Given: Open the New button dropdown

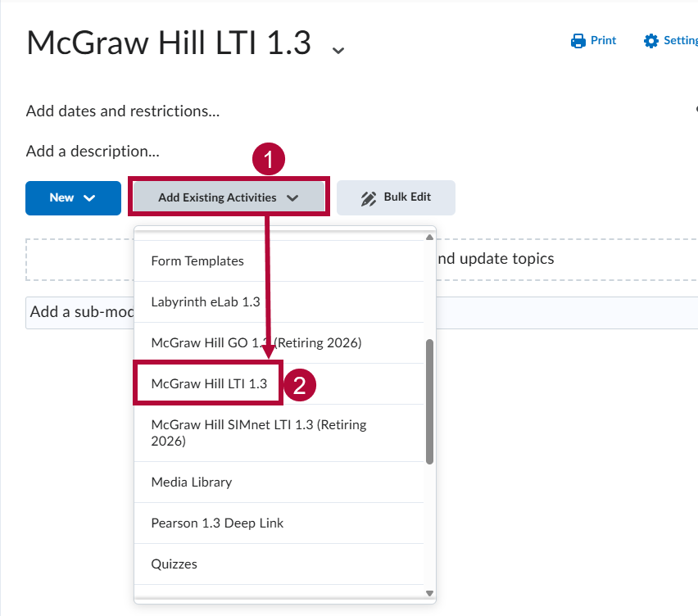Looking at the screenshot, I should 73,198.
